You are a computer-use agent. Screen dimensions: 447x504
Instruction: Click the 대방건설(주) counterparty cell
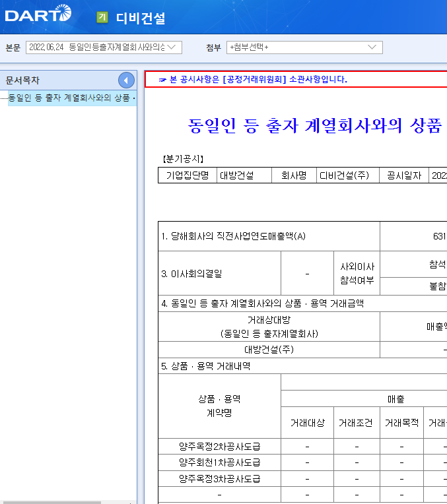tap(269, 350)
